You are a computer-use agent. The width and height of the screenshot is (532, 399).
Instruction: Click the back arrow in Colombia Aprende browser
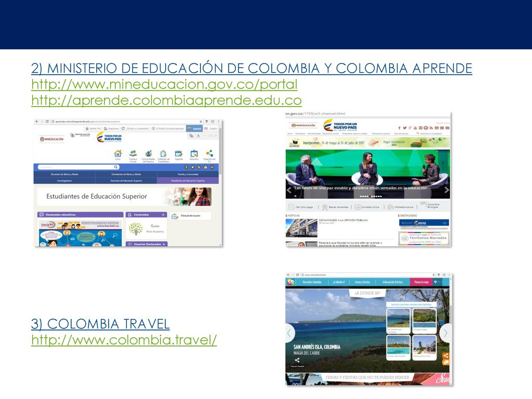tap(37, 122)
